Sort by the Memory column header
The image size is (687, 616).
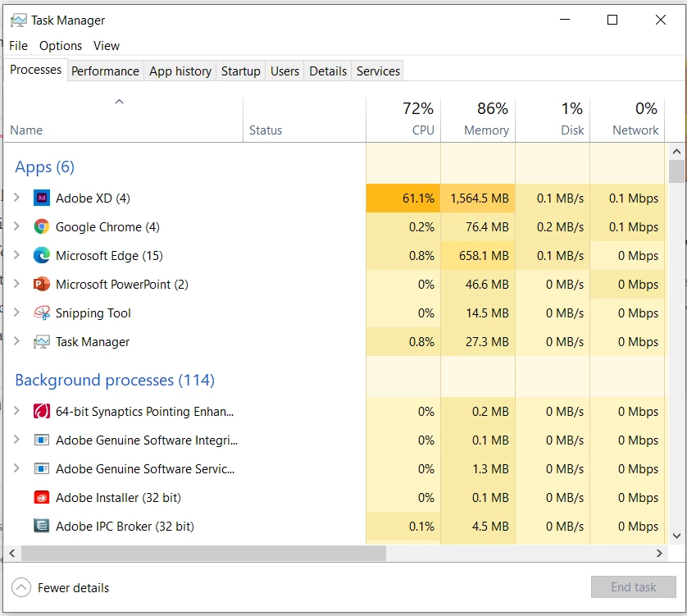tap(478, 120)
